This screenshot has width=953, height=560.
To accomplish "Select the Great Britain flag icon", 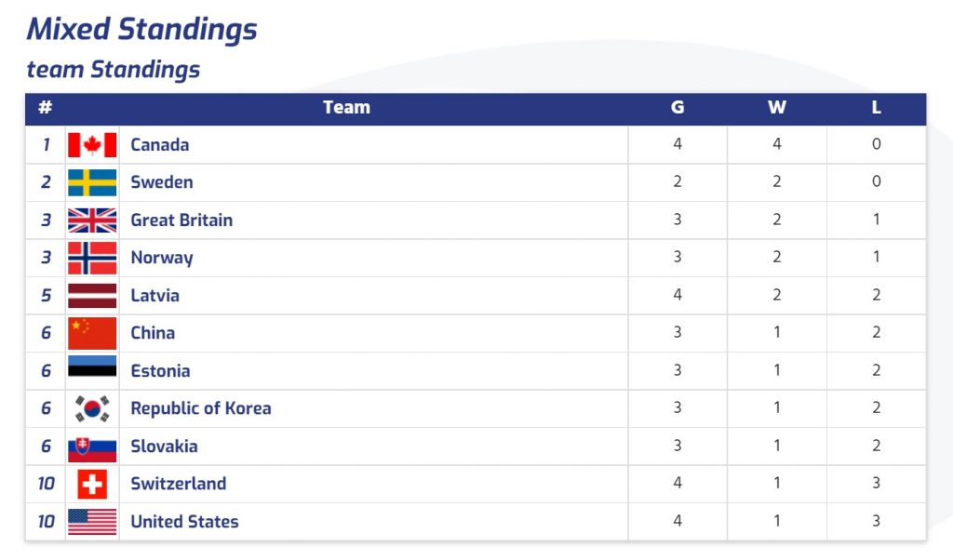I will [x=92, y=220].
